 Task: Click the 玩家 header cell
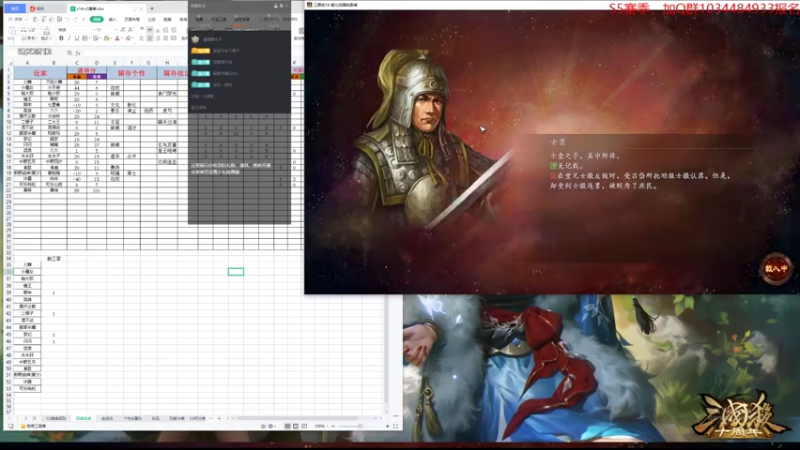pos(40,73)
